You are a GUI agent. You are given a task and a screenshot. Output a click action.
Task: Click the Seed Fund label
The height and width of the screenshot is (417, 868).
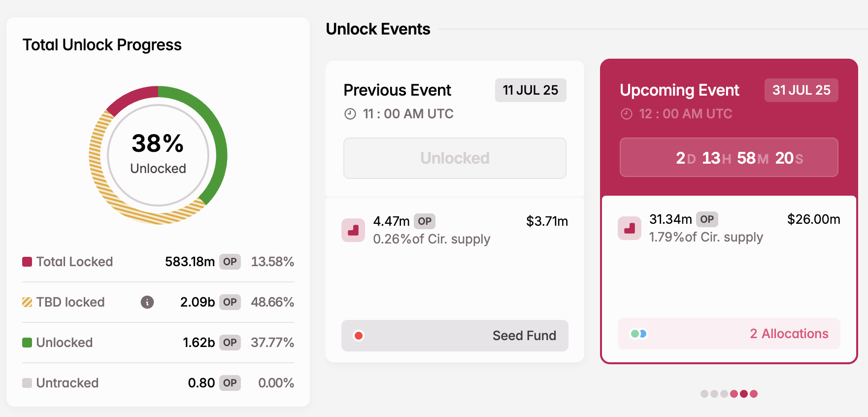pos(524,336)
